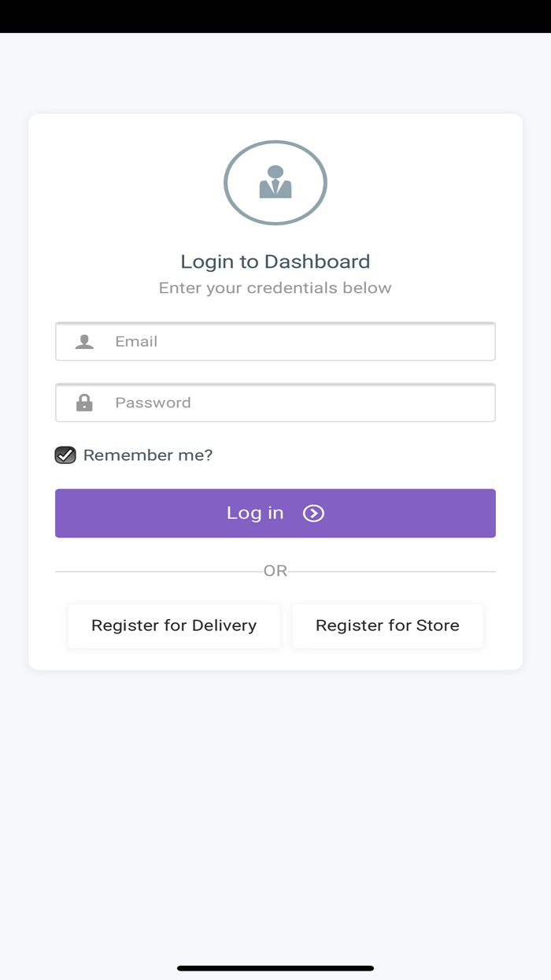Viewport: 551px width, 980px height.
Task: Click the "Enter your credentials below" subtitle
Action: pos(275,288)
